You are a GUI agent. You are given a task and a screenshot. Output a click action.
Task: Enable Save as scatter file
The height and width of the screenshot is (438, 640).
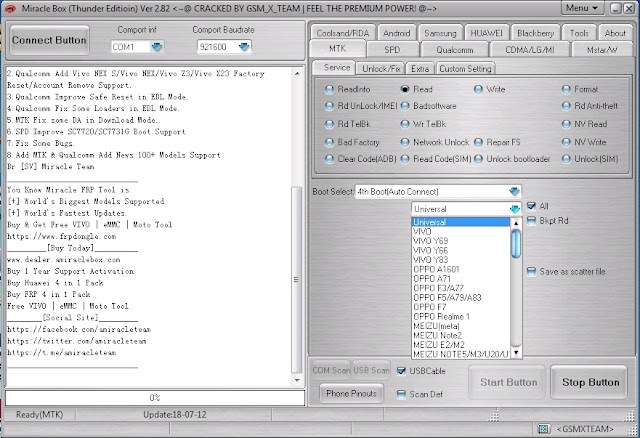tap(531, 272)
